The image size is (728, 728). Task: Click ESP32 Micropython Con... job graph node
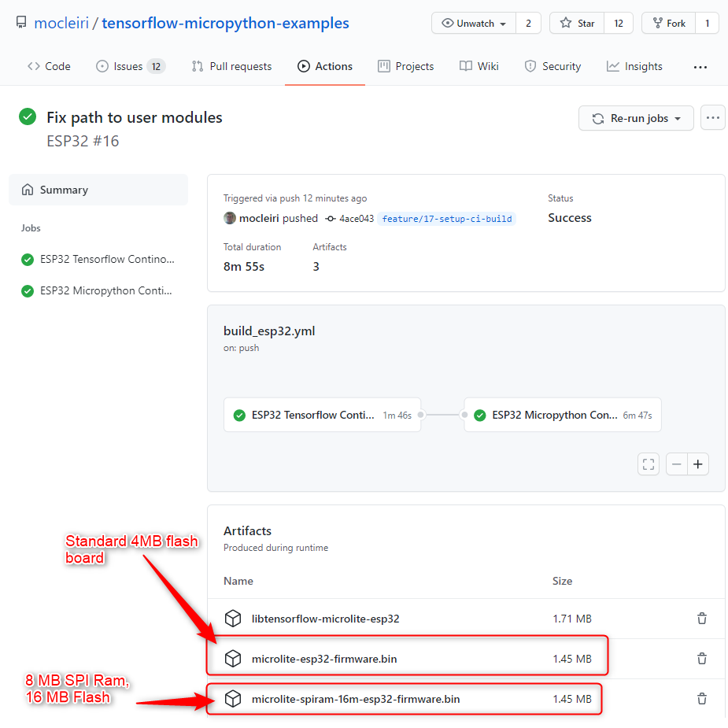563,415
